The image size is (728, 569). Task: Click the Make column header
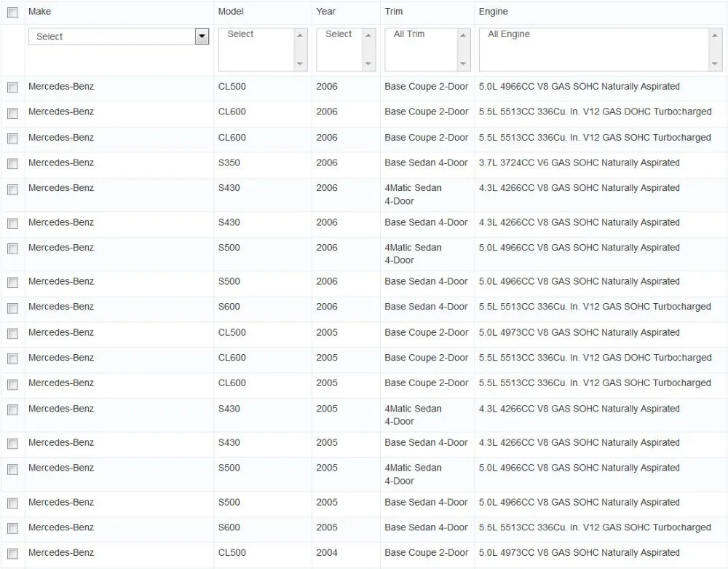pyautogui.click(x=39, y=11)
